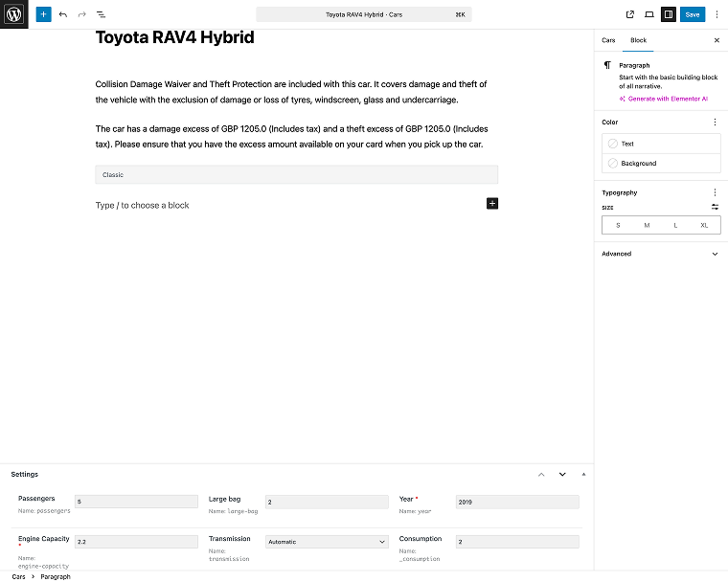Edit the Year field
This screenshot has height=582, width=728.
pos(517,502)
